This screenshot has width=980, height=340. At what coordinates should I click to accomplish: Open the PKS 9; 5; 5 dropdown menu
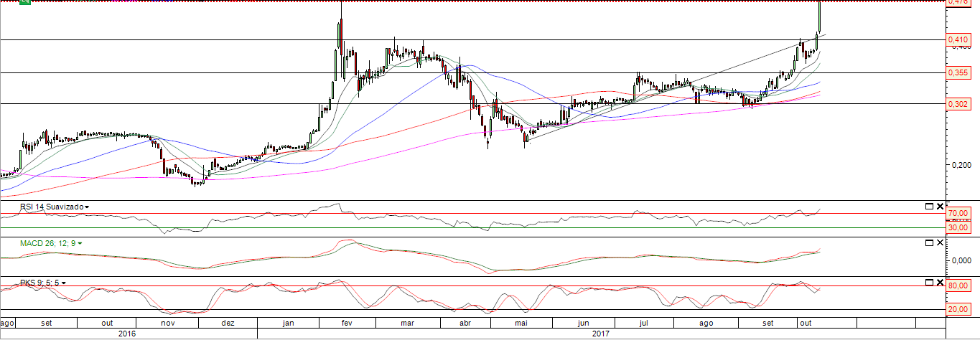[64, 283]
